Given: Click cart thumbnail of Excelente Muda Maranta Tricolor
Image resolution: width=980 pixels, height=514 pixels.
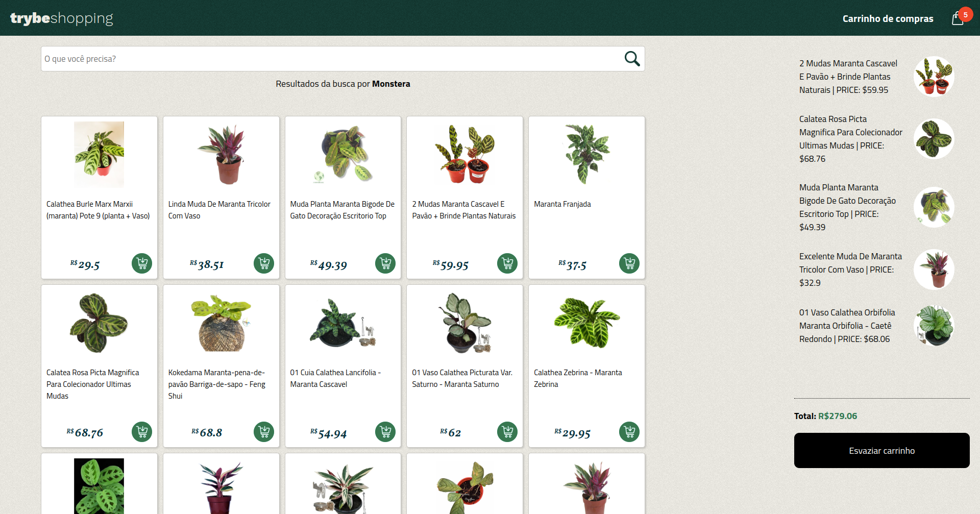Looking at the screenshot, I should (934, 270).
